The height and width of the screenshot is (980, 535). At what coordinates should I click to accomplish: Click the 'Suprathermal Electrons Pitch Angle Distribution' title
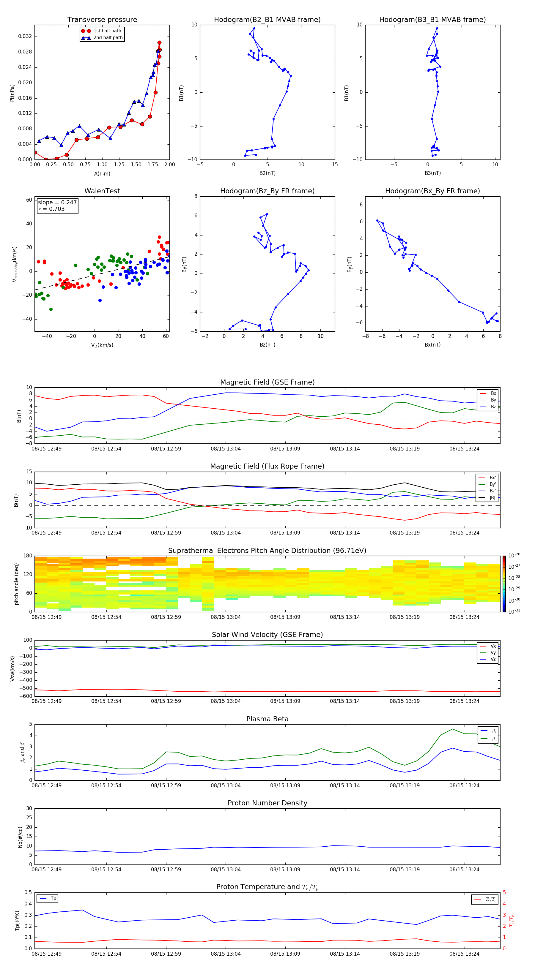[267, 551]
